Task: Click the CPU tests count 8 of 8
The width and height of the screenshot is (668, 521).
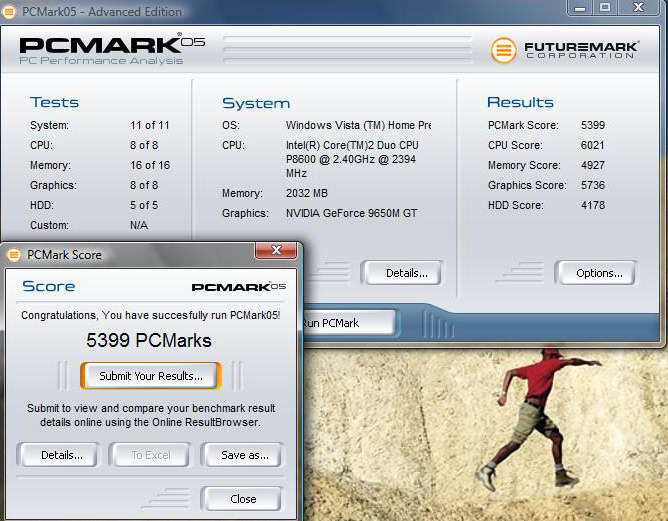Action: (x=144, y=145)
